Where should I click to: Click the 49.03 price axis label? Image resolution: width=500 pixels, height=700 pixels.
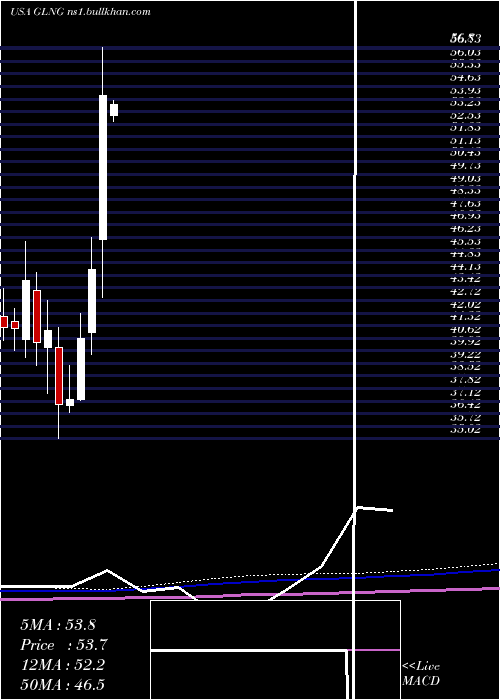(x=465, y=178)
